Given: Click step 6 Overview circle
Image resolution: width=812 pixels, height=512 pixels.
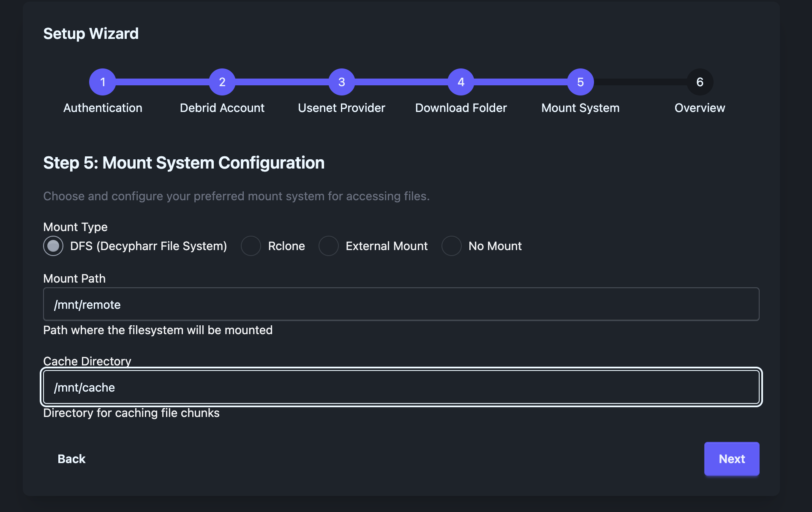Looking at the screenshot, I should 699,82.
